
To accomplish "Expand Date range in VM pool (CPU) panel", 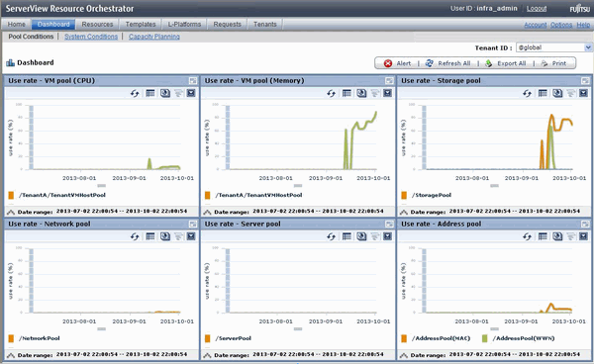I will pyautogui.click(x=11, y=212).
